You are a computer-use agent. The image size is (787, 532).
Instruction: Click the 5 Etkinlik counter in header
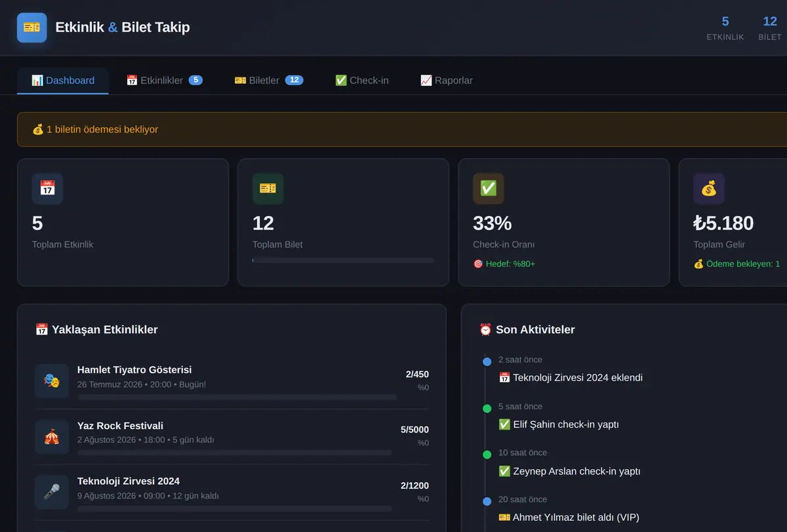[725, 28]
